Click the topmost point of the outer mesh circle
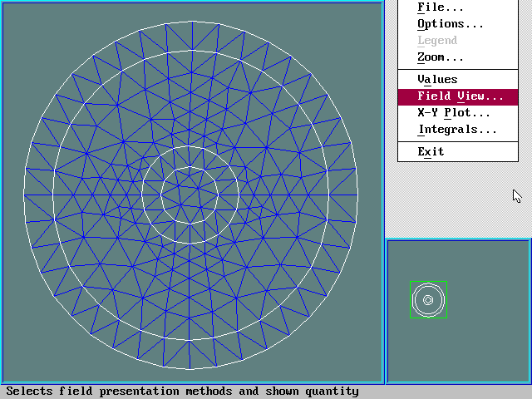Viewport: 532px width, 399px height. click(190, 22)
